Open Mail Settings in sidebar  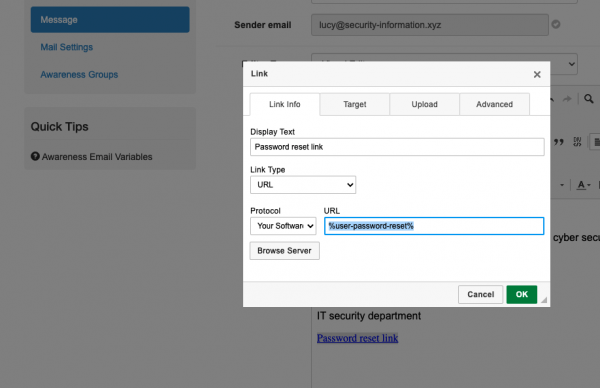click(x=67, y=47)
